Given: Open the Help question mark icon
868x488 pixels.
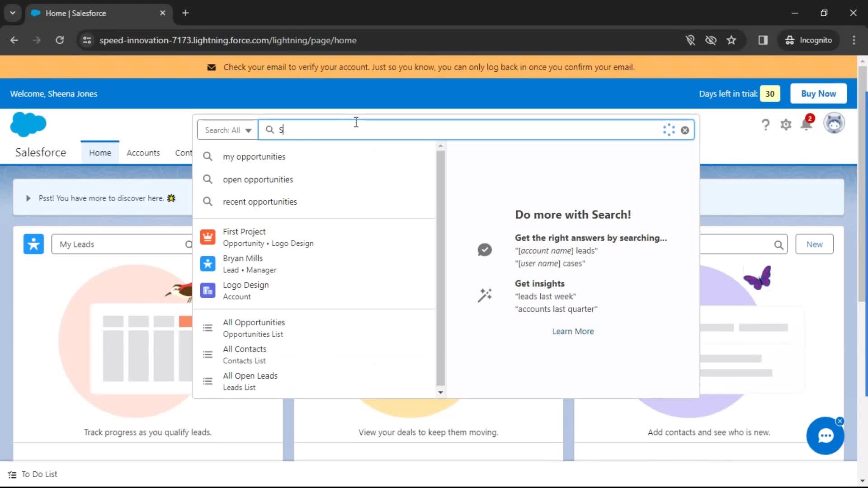Looking at the screenshot, I should point(765,124).
